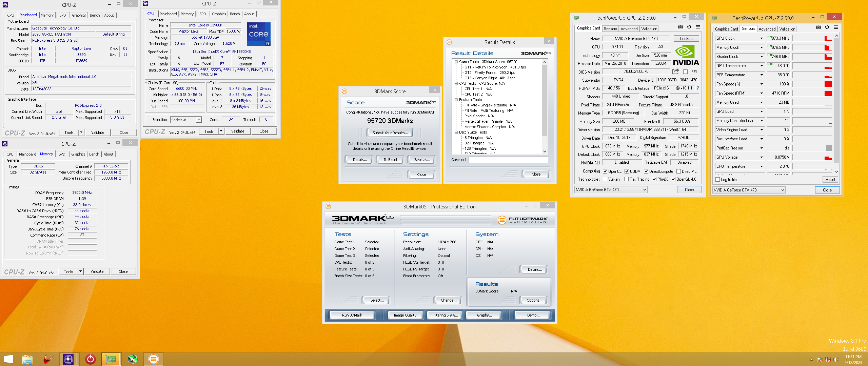Image resolution: width=868 pixels, height=366 pixels.
Task: Click the refresh icon in GPU-Z Graphics Card window
Action: 689,27
